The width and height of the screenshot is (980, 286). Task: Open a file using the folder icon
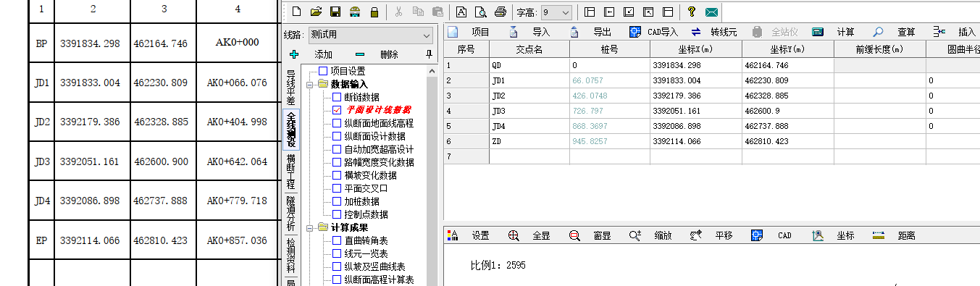[315, 12]
